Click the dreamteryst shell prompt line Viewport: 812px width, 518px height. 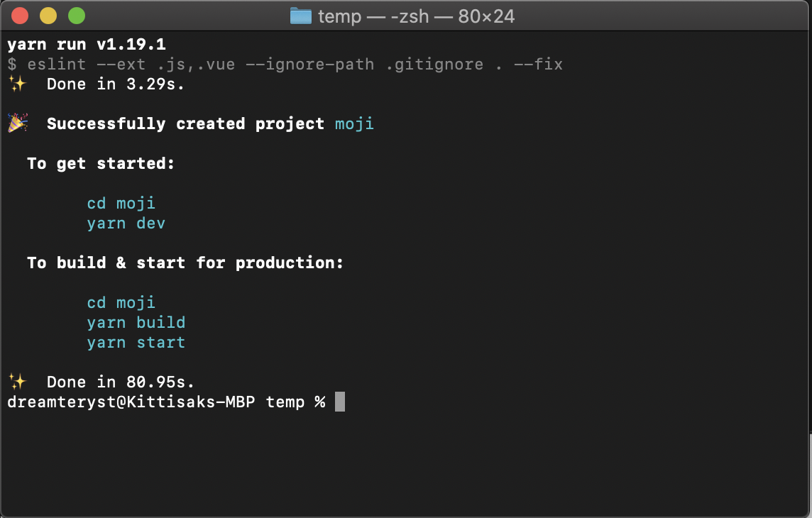coord(163,402)
